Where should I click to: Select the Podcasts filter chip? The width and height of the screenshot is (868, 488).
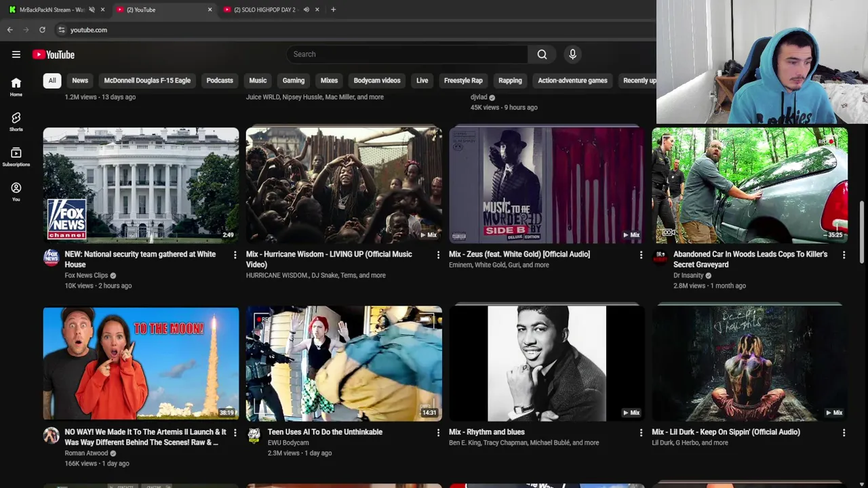point(220,81)
